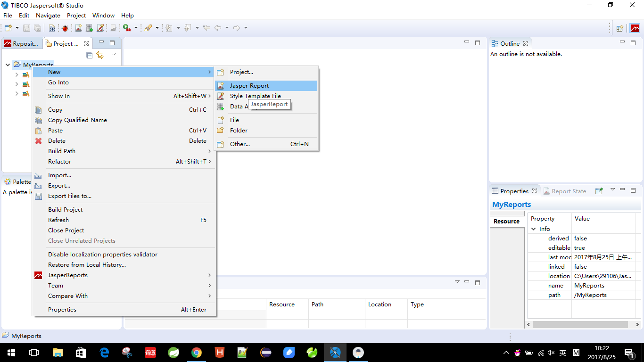Choose Style Template File option

tap(266, 96)
